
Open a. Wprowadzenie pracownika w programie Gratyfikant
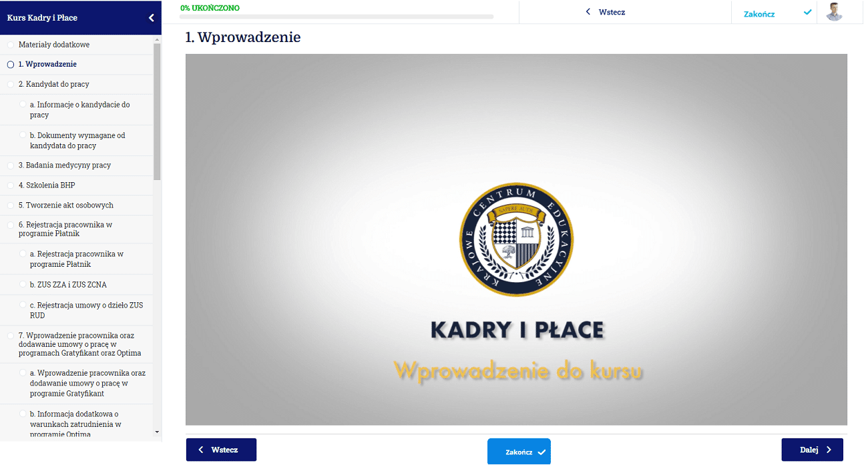tap(88, 383)
